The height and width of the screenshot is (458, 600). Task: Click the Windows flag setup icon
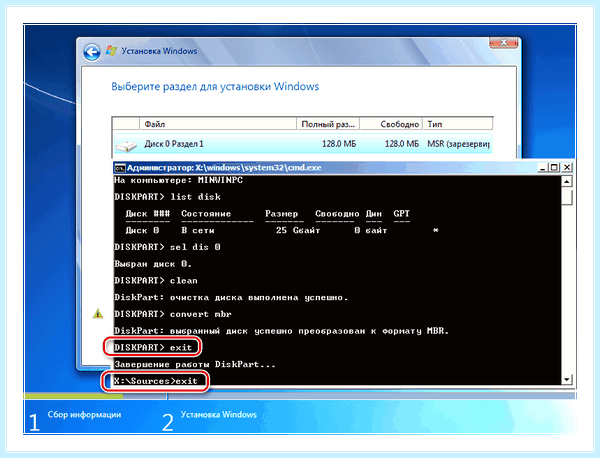[111, 51]
